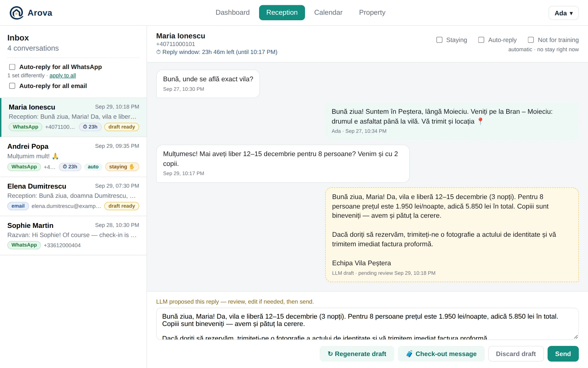Screen dimensions: 588x368
Task: Click the auto badge on Andrei Popa
Action: (93, 167)
